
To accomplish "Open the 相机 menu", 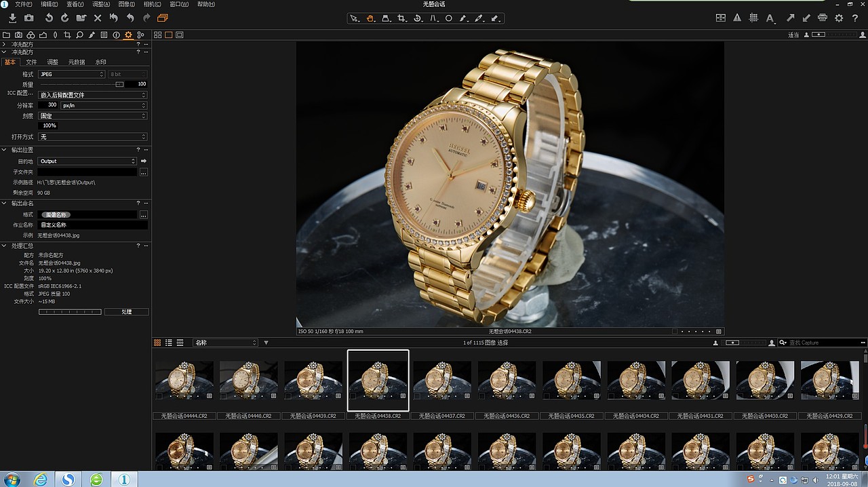I will point(153,4).
